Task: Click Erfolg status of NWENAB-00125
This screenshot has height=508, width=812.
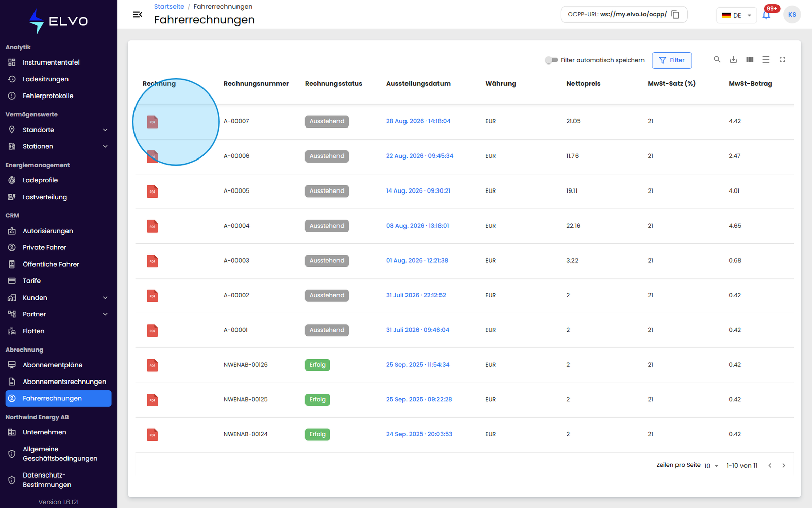Action: (x=317, y=400)
